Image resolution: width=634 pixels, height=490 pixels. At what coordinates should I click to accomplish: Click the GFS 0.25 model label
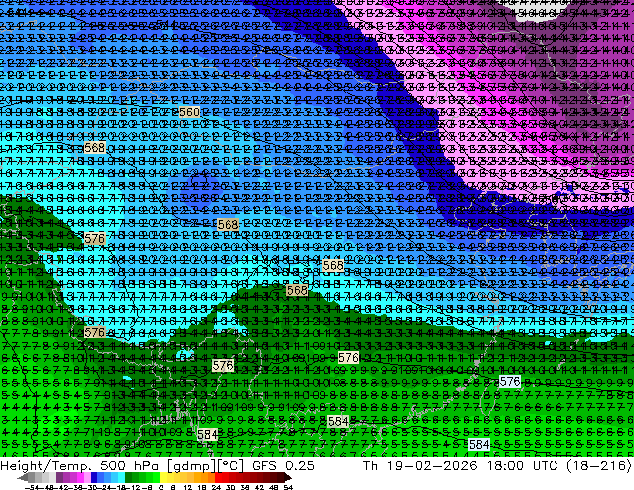pos(283,465)
